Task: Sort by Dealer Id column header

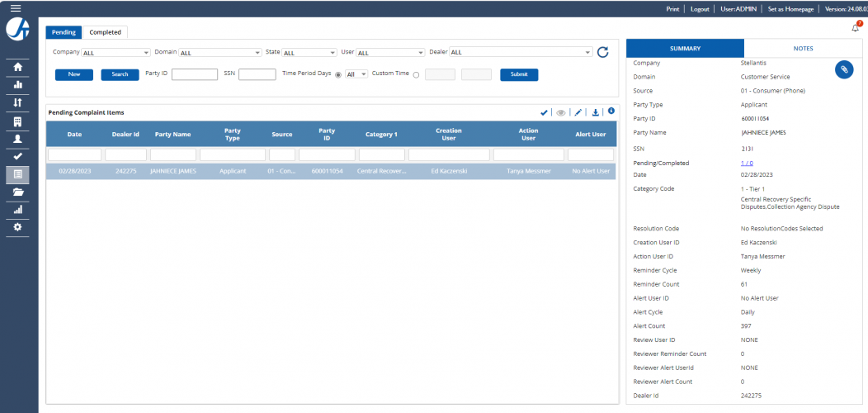Action: [x=125, y=134]
